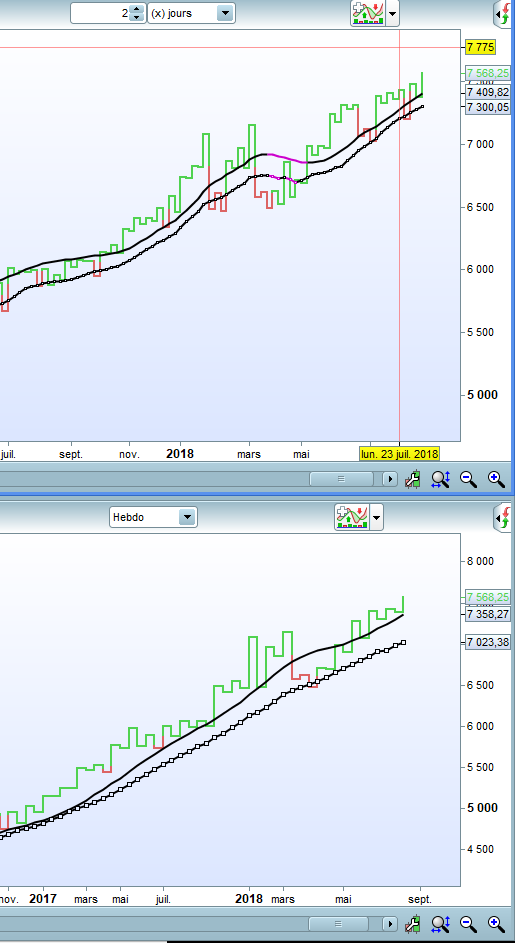Zoom out on the bottom chart
This screenshot has width=515, height=943.
coord(468,923)
